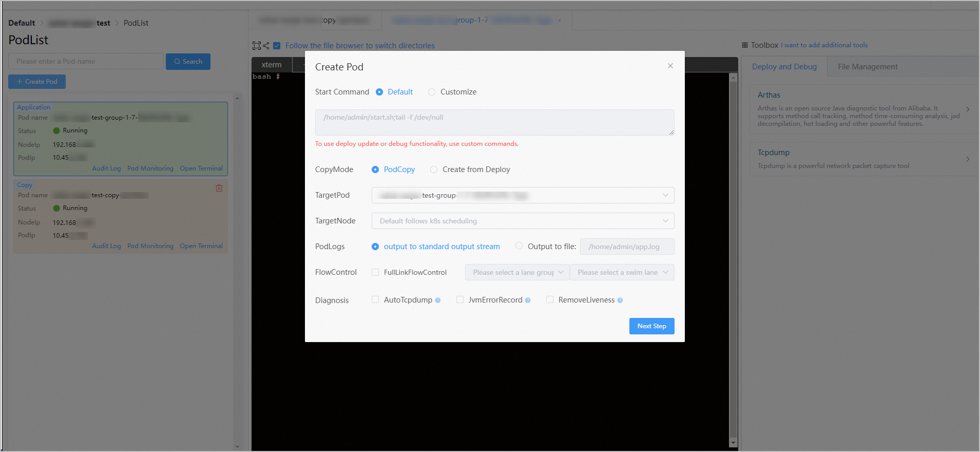Enable RemoveLiveness checkbox
980x452 pixels.
[x=550, y=299]
